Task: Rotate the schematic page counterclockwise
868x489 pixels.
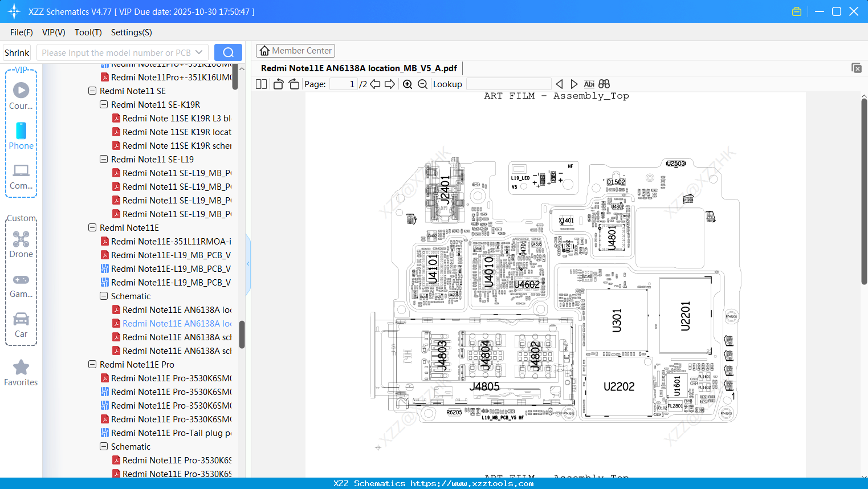Action: [x=278, y=84]
